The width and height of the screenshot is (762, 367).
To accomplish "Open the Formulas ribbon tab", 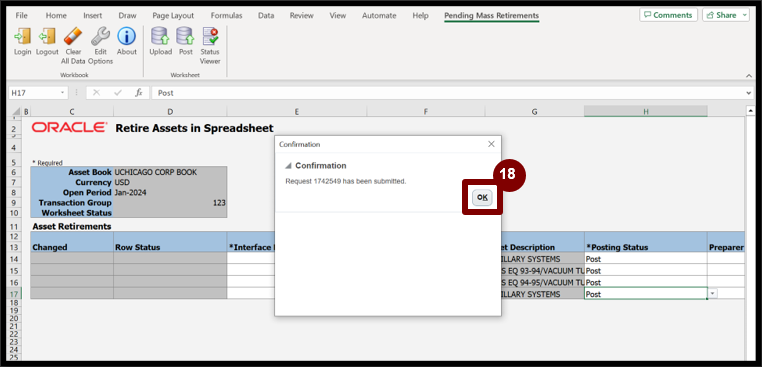I will (227, 16).
